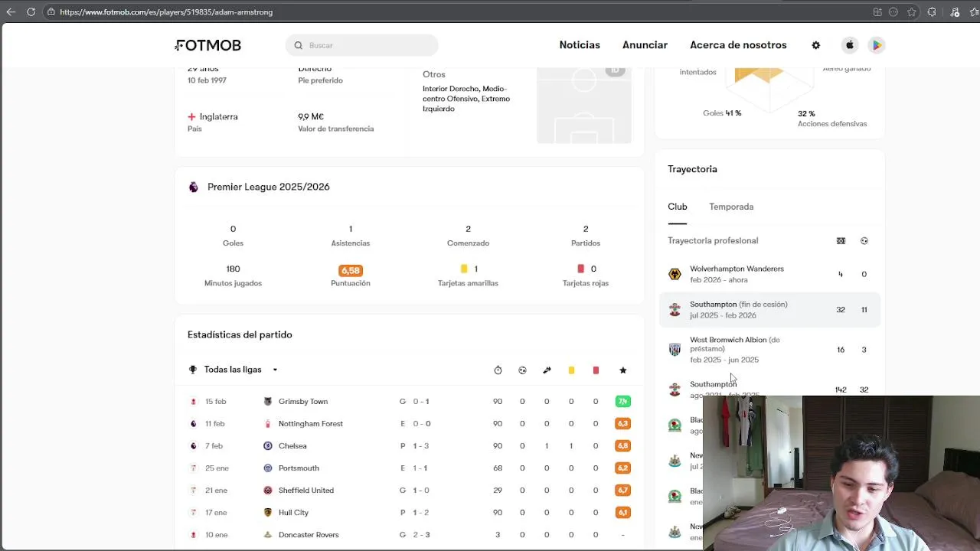
Task: Open the settings gear icon
Action: point(816,45)
